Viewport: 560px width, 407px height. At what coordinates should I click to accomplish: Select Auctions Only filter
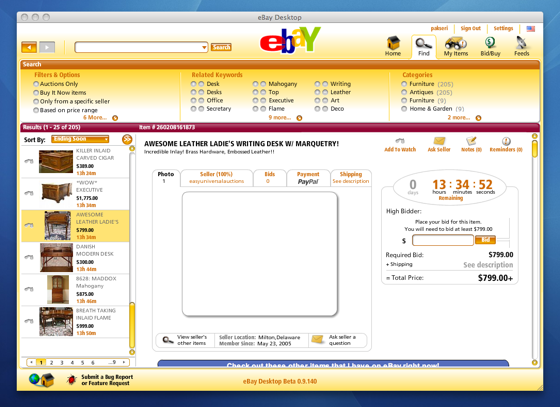tap(36, 84)
